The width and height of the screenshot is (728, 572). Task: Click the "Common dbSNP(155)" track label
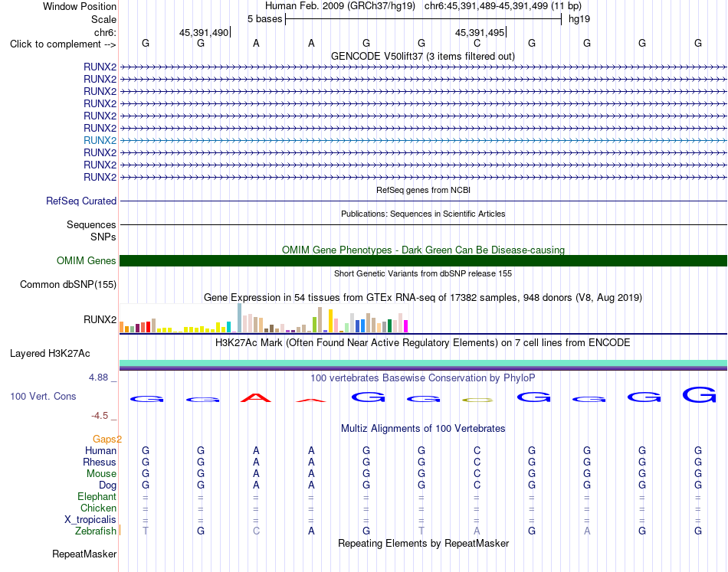point(67,284)
